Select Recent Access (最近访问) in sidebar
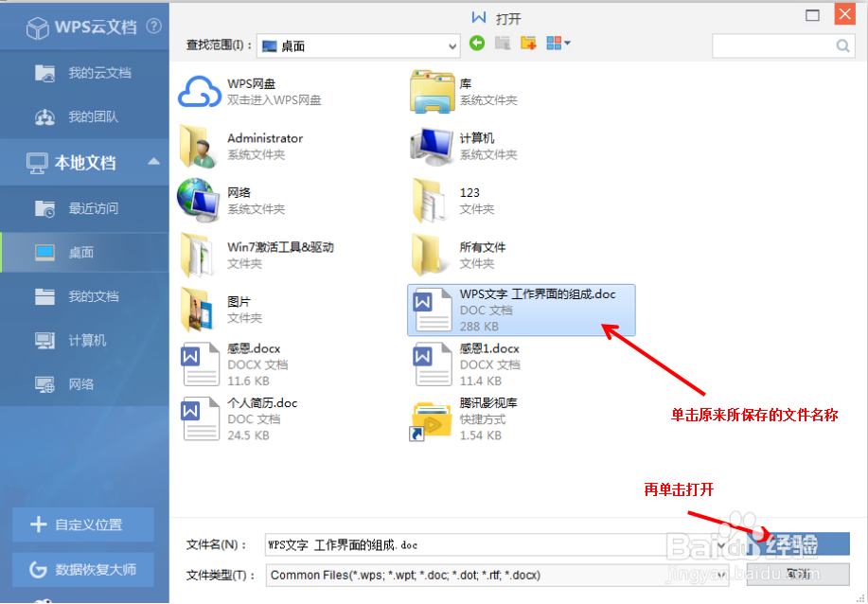The width and height of the screenshot is (868, 604). point(84,208)
